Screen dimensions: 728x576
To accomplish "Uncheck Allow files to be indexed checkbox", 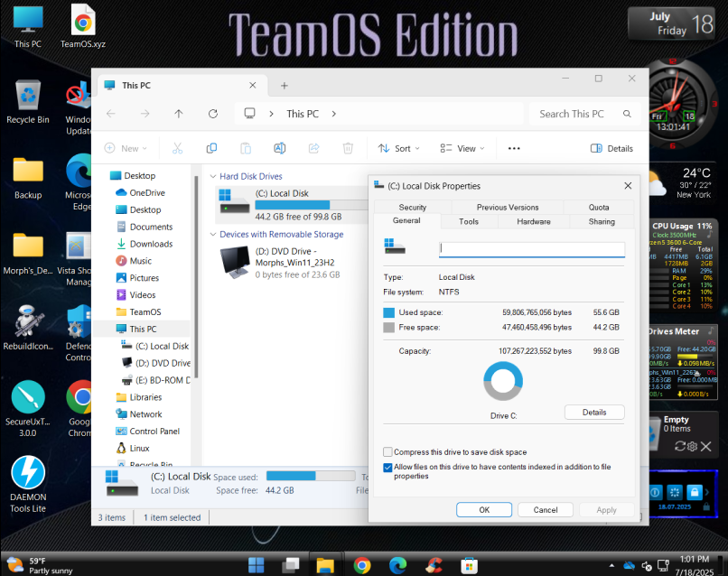I will click(387, 468).
